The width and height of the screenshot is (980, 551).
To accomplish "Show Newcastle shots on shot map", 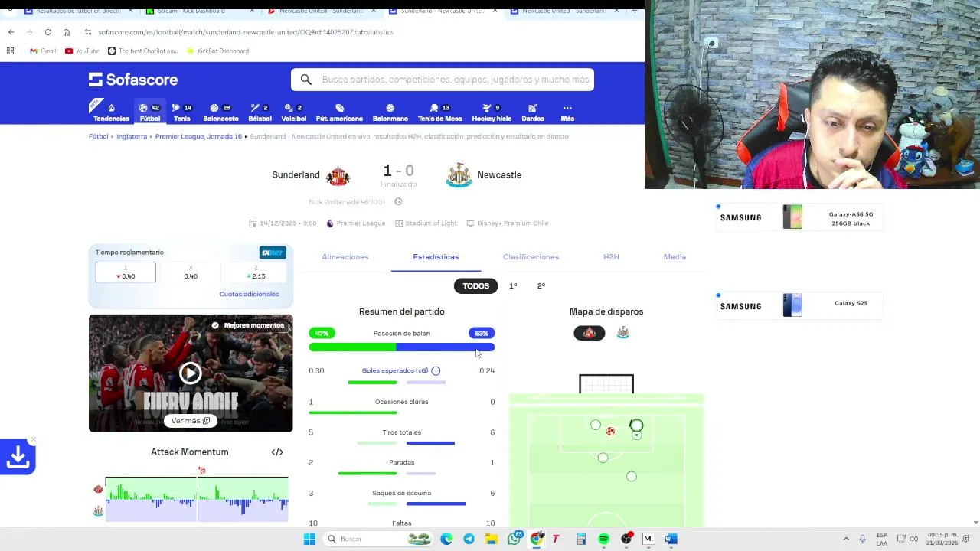I will pos(623,333).
